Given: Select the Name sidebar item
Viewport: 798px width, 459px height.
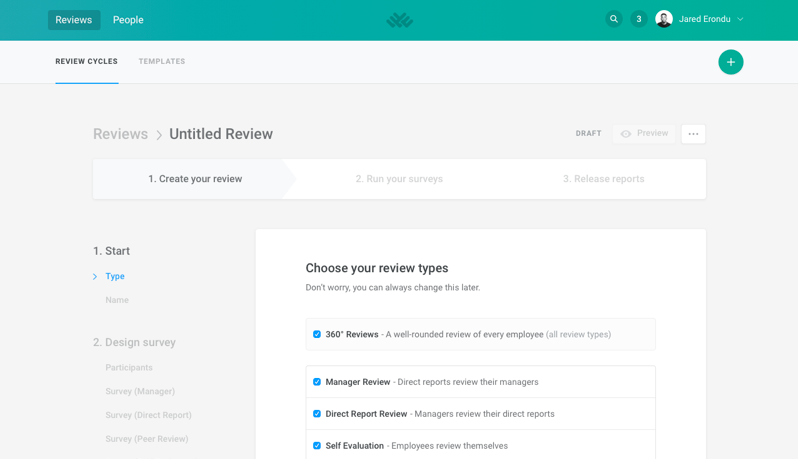Looking at the screenshot, I should point(117,300).
